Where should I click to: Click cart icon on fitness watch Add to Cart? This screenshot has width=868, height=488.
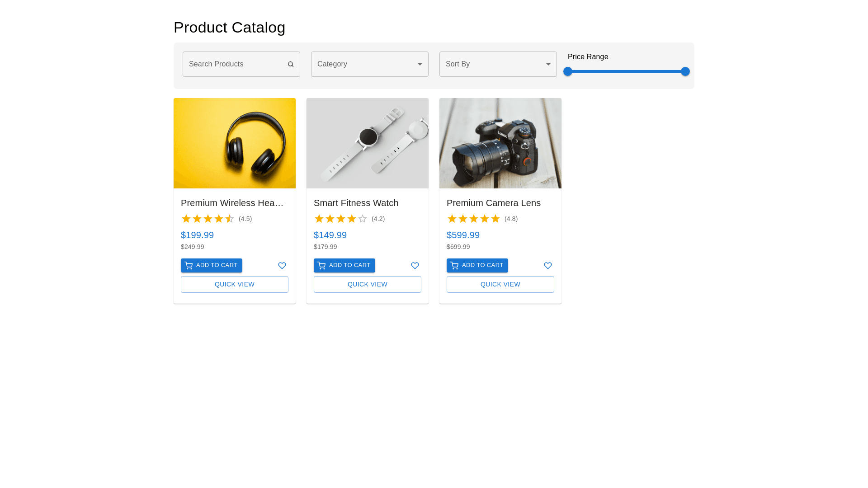click(321, 266)
